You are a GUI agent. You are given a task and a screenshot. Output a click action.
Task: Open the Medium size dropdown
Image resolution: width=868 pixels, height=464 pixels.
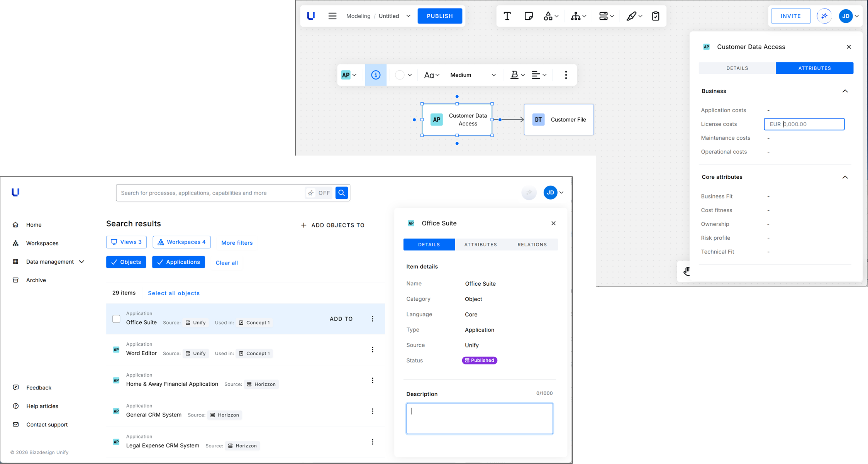point(473,75)
